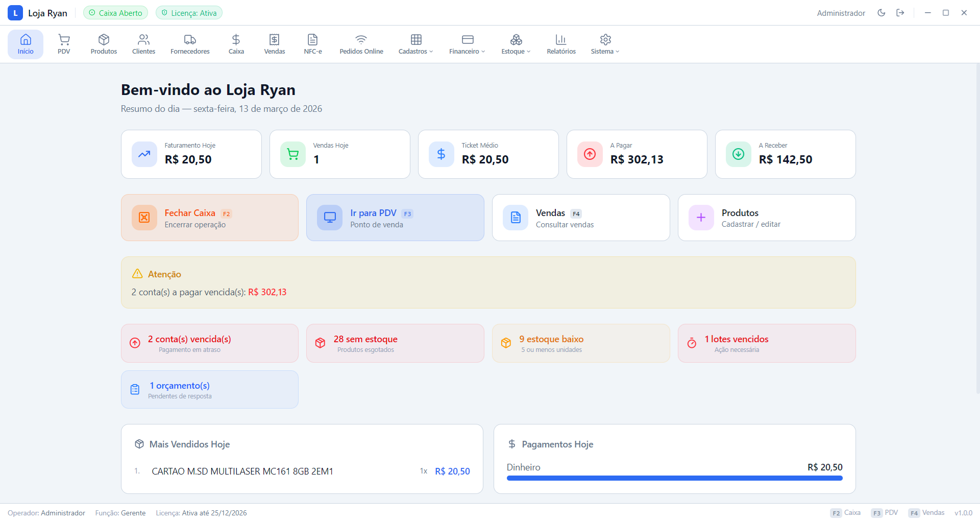Click the logout icon
Image resolution: width=980 pixels, height=521 pixels.
900,13
